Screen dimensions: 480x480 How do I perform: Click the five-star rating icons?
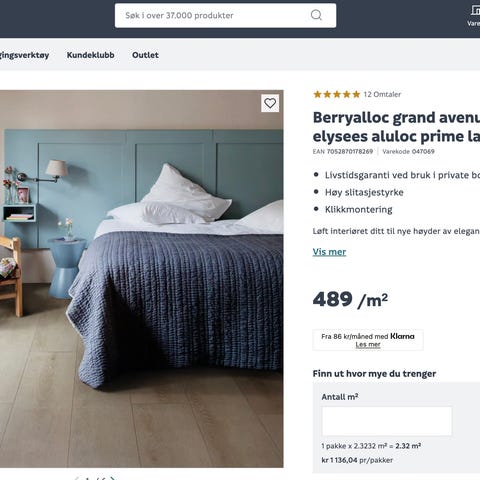(337, 94)
